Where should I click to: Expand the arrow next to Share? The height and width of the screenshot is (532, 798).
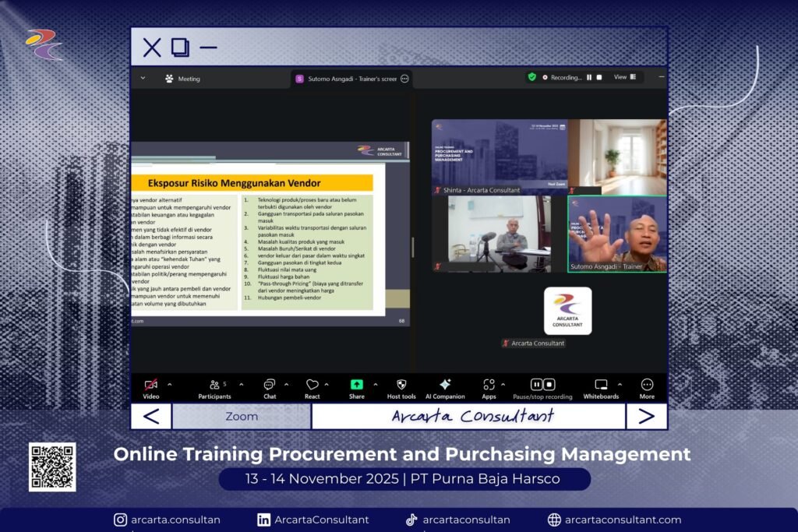tap(375, 384)
